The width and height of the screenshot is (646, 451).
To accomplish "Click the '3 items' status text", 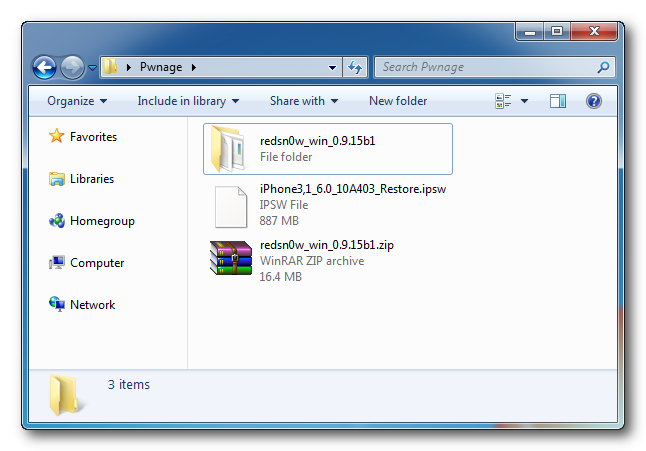I will pos(129,384).
